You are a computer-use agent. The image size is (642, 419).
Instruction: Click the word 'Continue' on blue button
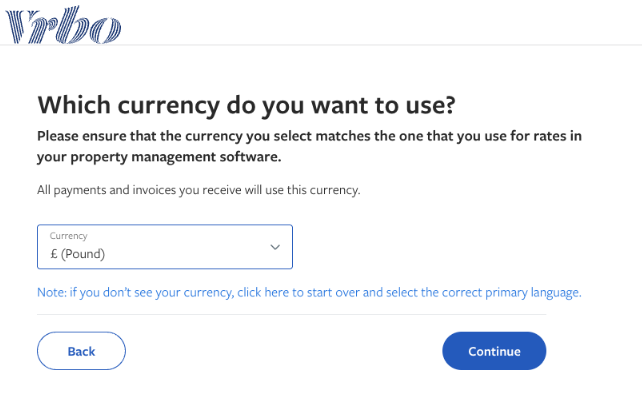tap(494, 351)
